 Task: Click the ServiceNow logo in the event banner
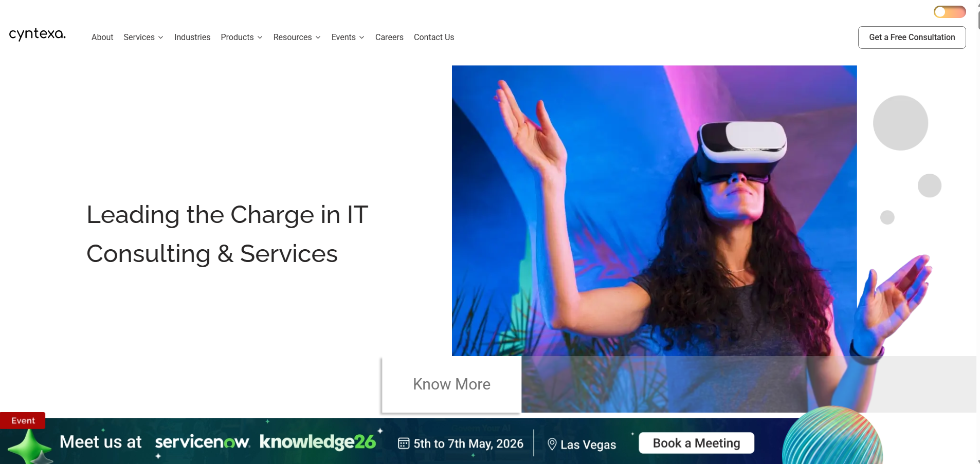click(203, 442)
